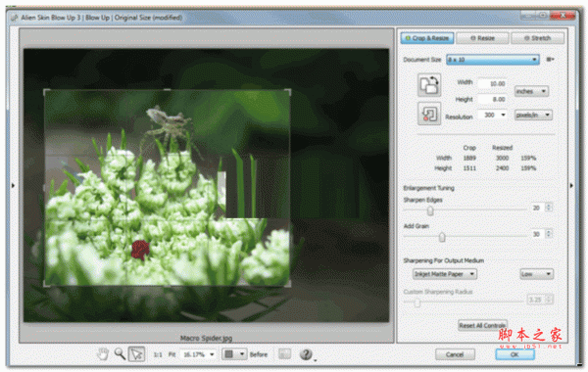Open the preview background color dropdown

tap(234, 354)
